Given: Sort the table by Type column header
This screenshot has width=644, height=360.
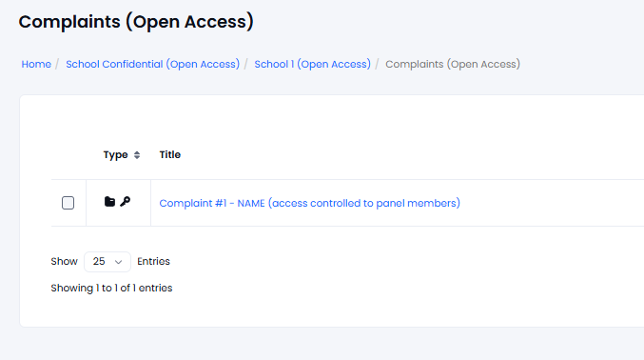Looking at the screenshot, I should click(x=115, y=154).
